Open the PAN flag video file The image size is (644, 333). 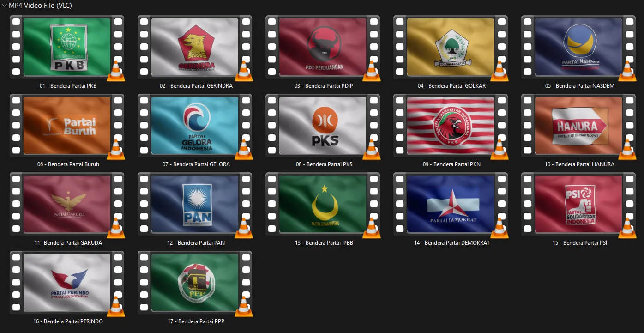pos(195,204)
